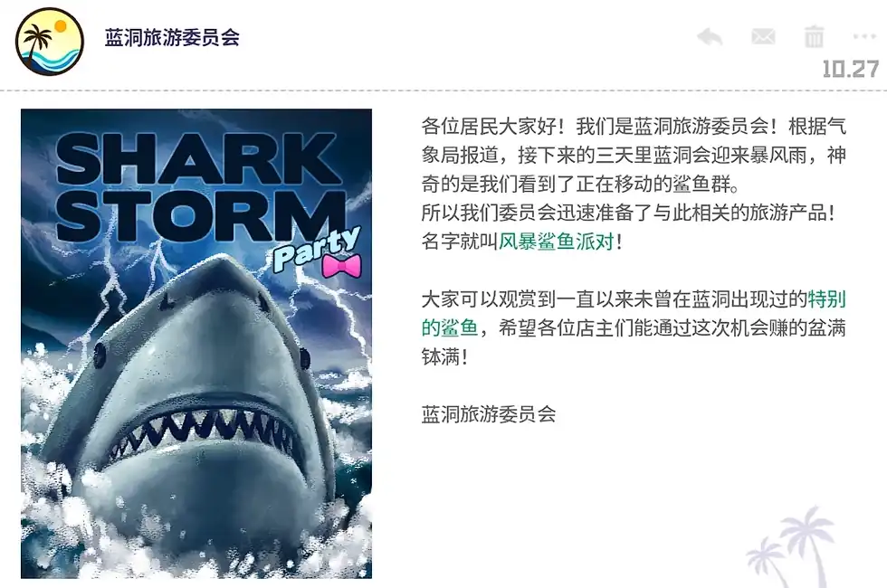Click the SHARK STORM title text on the poster
The height and width of the screenshot is (588, 887).
point(199,186)
